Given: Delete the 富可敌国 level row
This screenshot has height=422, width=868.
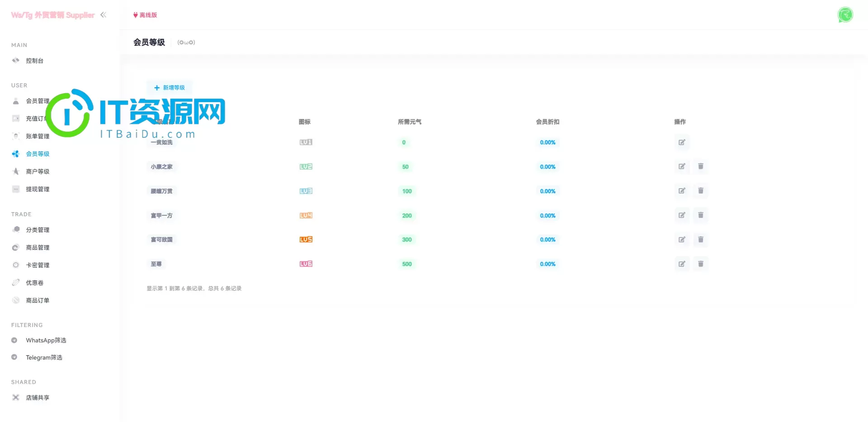Looking at the screenshot, I should click(x=701, y=240).
